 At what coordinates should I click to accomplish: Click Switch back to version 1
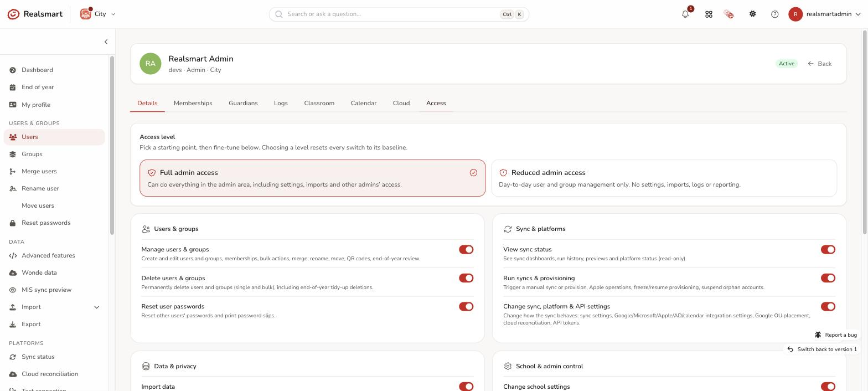coord(821,349)
